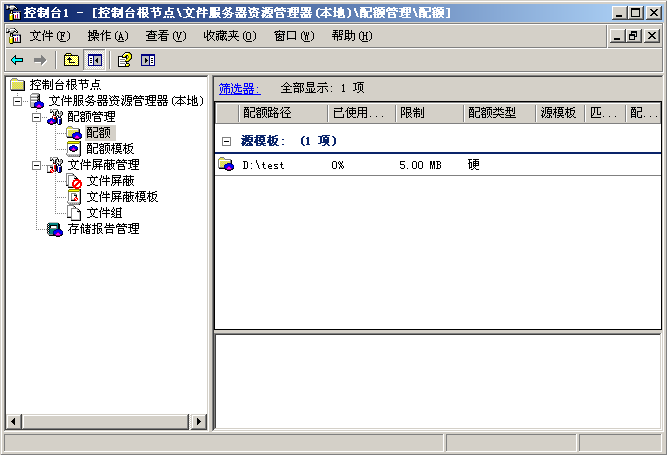Open the 帮助(H) menu

click(x=352, y=36)
